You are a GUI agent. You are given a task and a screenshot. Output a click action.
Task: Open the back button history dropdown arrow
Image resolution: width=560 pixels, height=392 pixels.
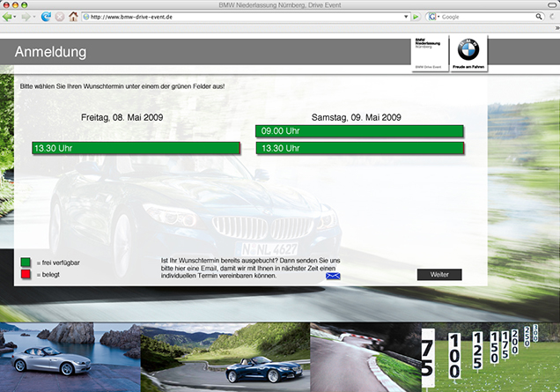click(17, 17)
